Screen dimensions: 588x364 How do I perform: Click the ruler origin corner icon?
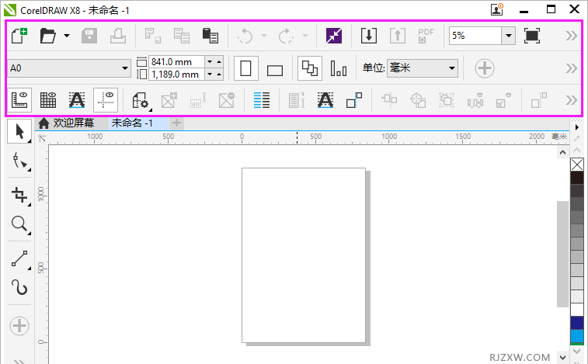click(x=42, y=138)
